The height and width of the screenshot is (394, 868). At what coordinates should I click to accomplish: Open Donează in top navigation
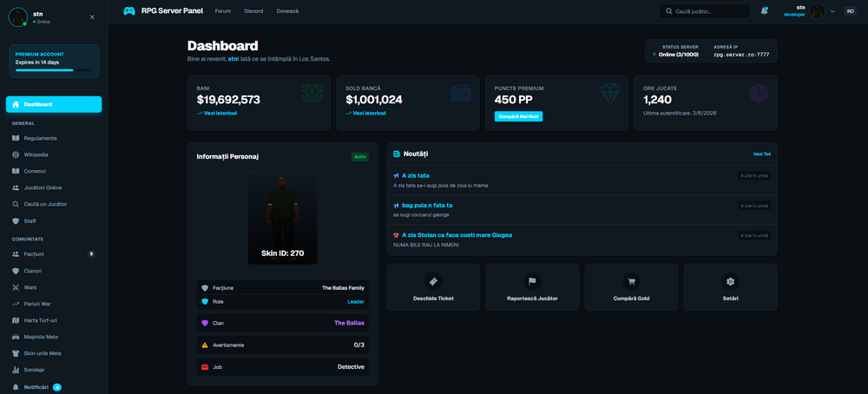tap(287, 11)
